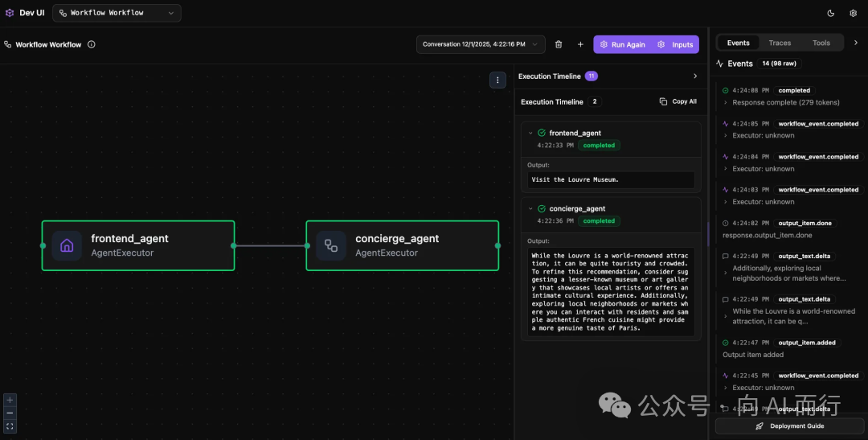Toggle dark mode with the moon icon
Image resolution: width=868 pixels, height=440 pixels.
click(831, 13)
